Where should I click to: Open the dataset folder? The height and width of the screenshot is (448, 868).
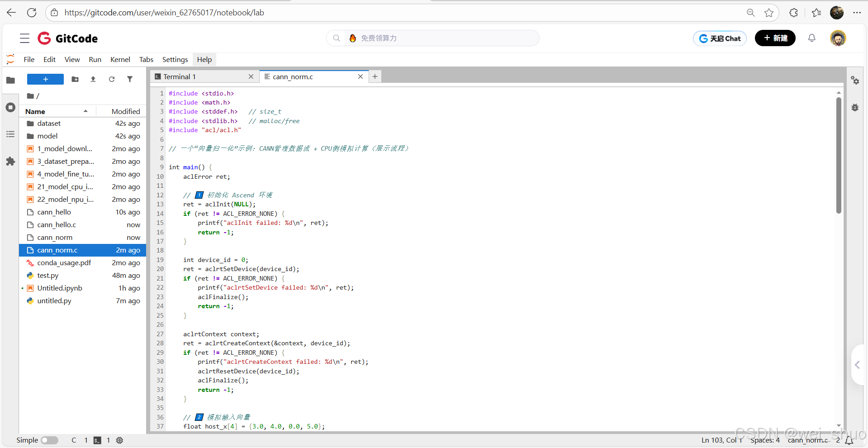tap(82, 124)
